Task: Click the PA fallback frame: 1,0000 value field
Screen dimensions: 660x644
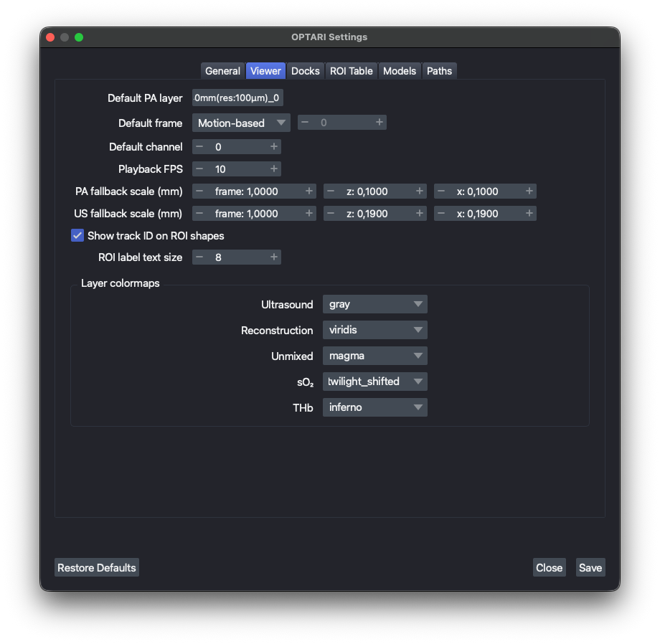Action: 254,191
